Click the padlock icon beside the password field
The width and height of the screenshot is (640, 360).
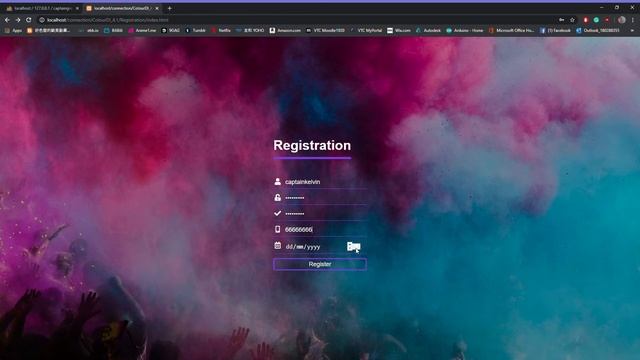pos(278,198)
